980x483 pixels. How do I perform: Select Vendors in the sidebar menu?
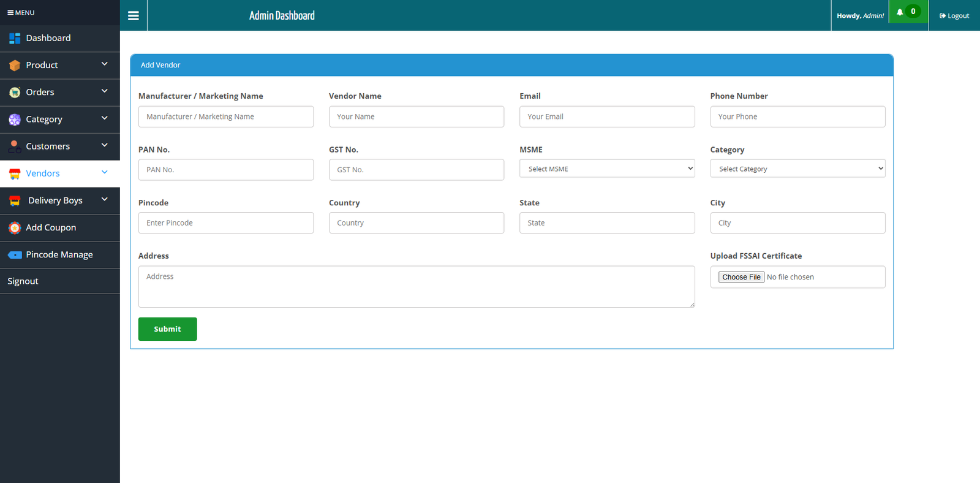pyautogui.click(x=60, y=173)
